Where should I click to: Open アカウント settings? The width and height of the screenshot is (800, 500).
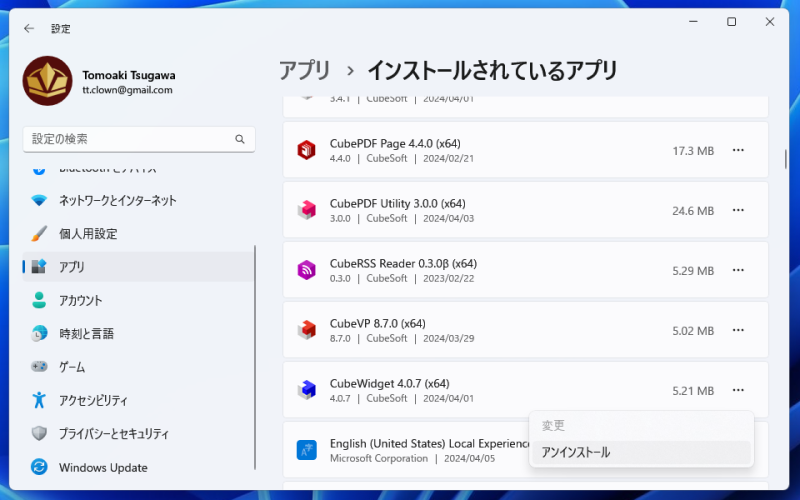point(138,300)
